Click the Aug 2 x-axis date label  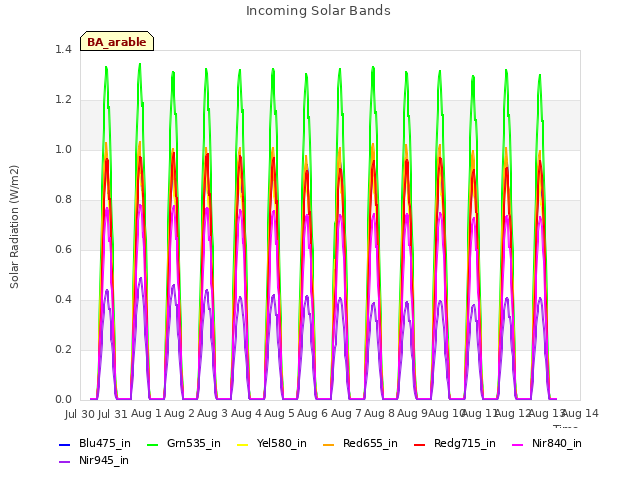[180, 413]
